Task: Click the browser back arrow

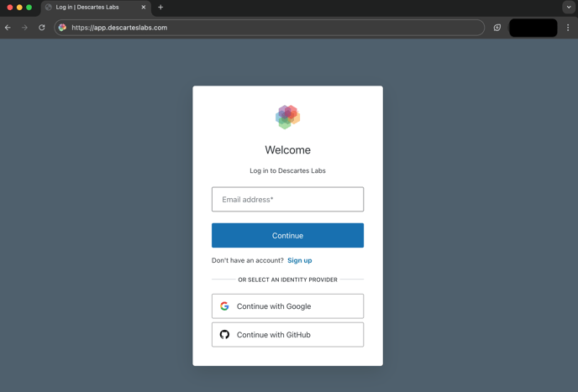Action: [8, 28]
